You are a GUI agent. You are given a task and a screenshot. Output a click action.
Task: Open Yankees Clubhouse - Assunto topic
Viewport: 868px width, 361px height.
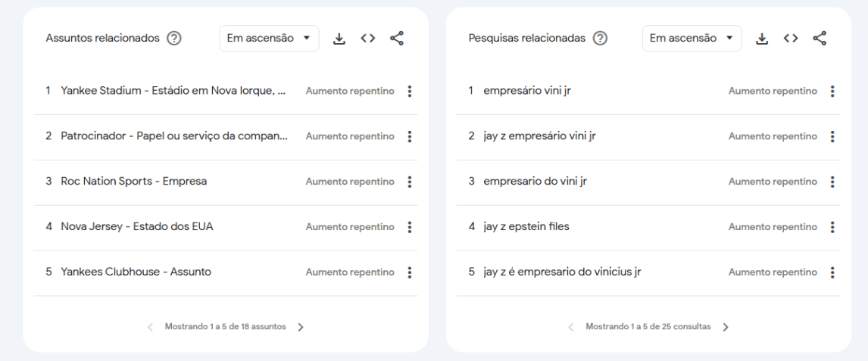[136, 272]
